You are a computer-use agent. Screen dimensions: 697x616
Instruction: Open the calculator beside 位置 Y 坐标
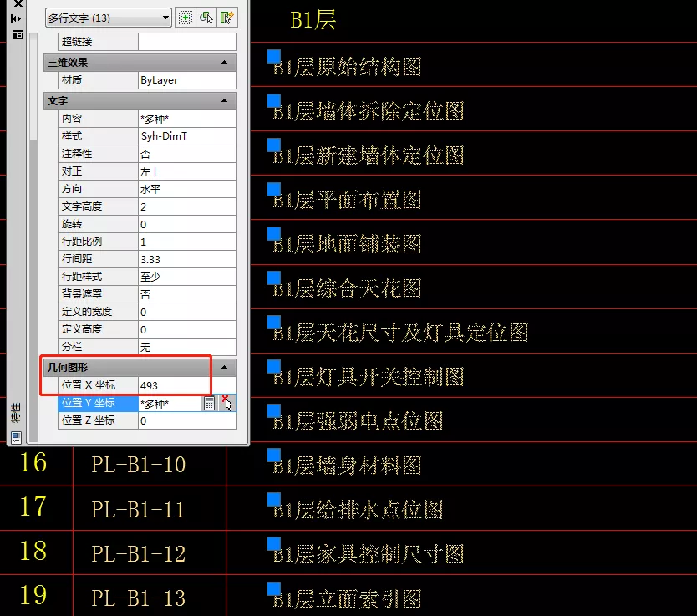(210, 403)
